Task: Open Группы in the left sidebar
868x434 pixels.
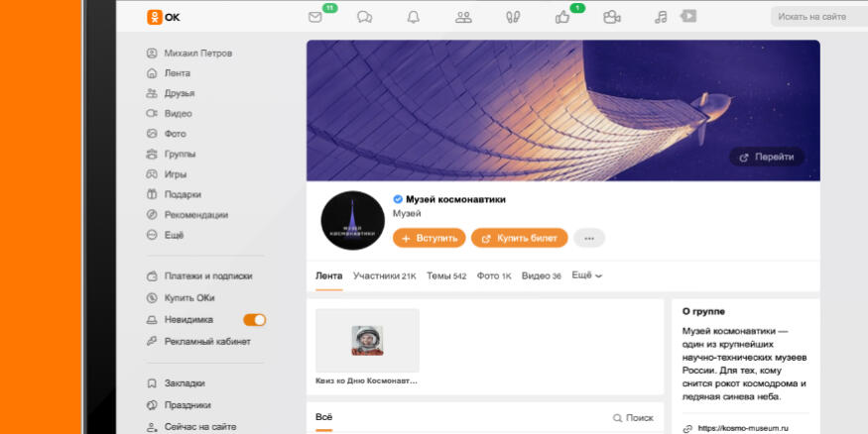Action: (x=171, y=154)
